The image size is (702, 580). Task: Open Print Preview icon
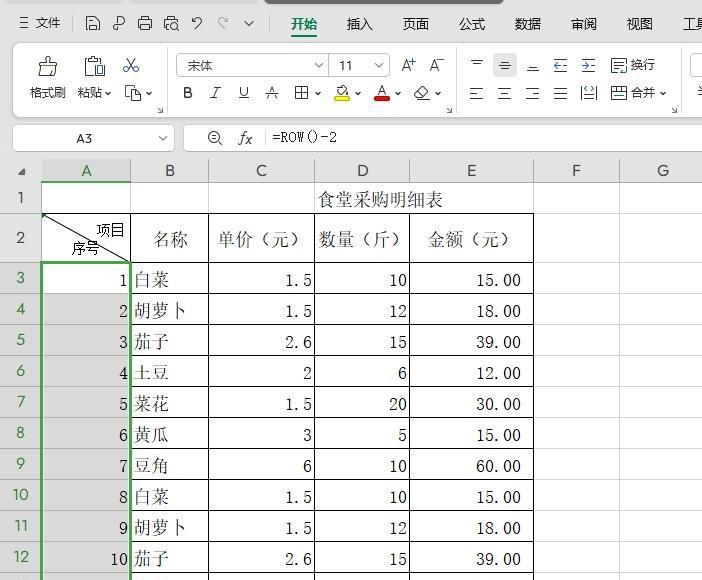pyautogui.click(x=171, y=23)
